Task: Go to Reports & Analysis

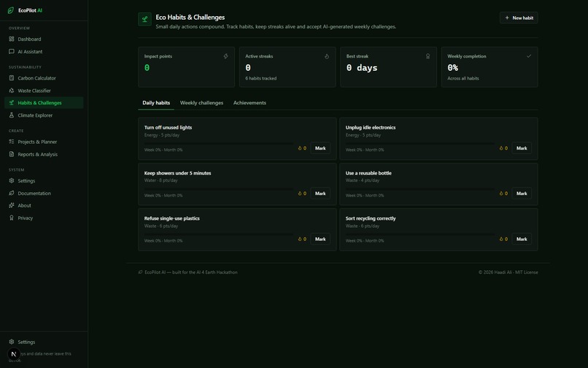Action: coord(44,154)
